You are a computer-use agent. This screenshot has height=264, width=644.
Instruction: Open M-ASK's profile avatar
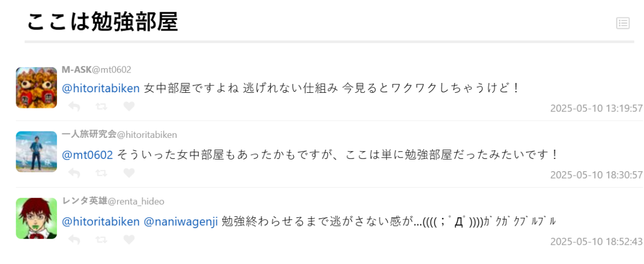36,87
